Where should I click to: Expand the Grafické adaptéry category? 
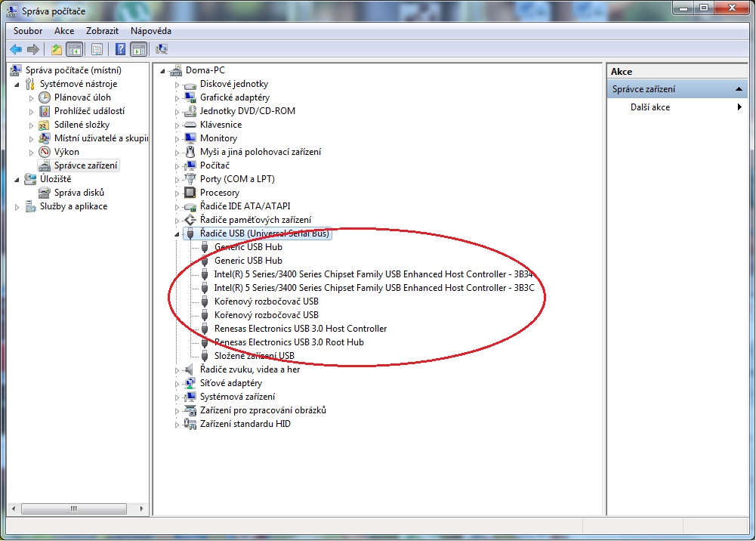pyautogui.click(x=178, y=98)
